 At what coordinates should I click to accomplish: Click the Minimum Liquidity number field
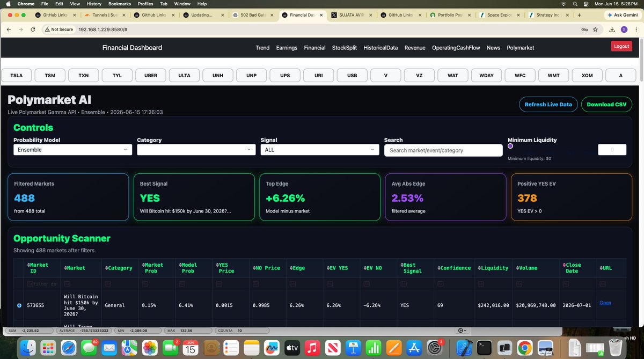(x=612, y=150)
